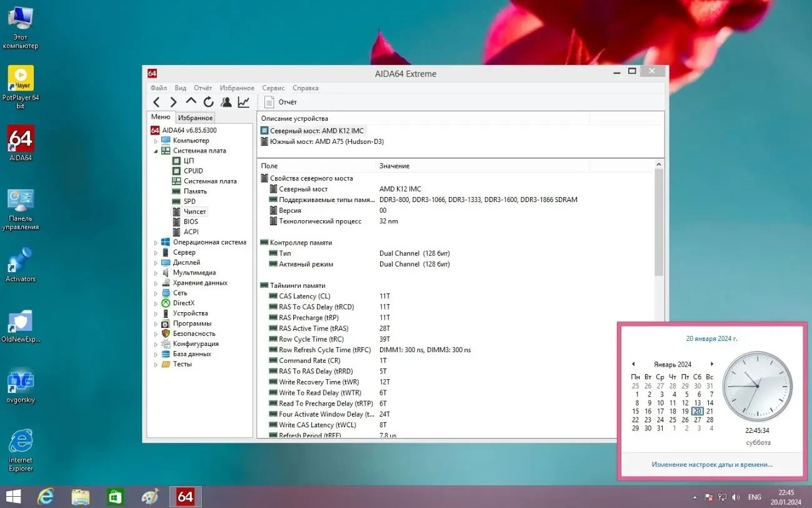
Task: Open the graph/monitoring icon in the toolbar
Action: pyautogui.click(x=243, y=101)
